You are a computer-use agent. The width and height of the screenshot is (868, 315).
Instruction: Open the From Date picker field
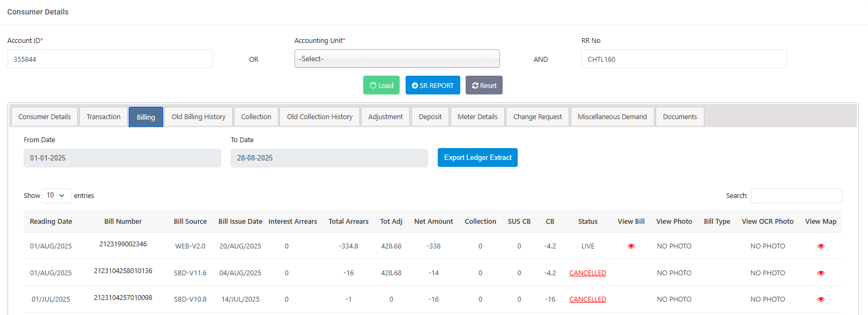(x=122, y=158)
